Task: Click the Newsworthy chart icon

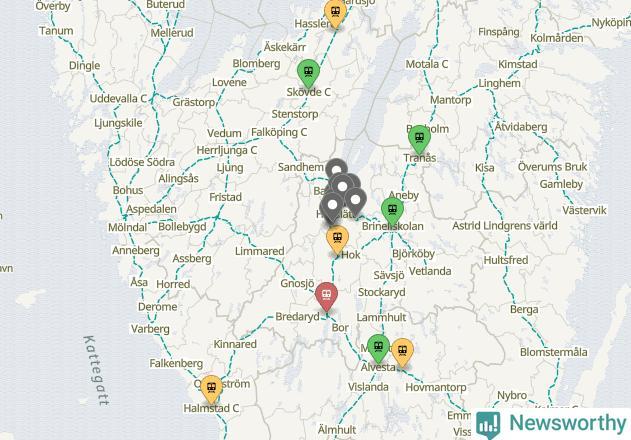Action: [488, 424]
